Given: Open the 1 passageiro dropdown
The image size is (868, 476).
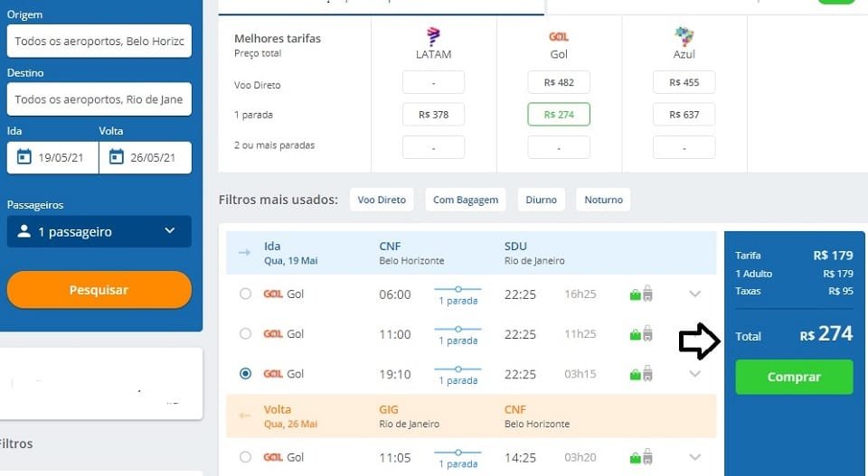Looking at the screenshot, I should point(99,231).
